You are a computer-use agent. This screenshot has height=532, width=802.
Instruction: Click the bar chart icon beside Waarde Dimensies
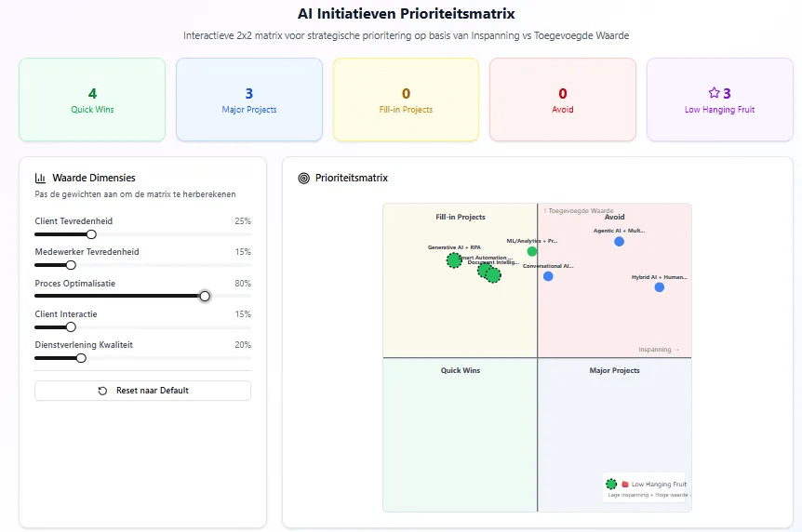40,178
